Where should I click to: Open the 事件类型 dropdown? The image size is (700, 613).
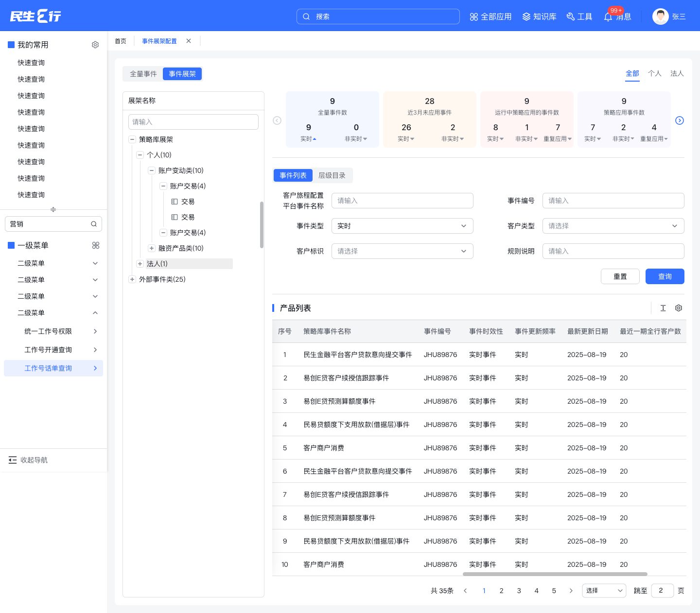[402, 226]
